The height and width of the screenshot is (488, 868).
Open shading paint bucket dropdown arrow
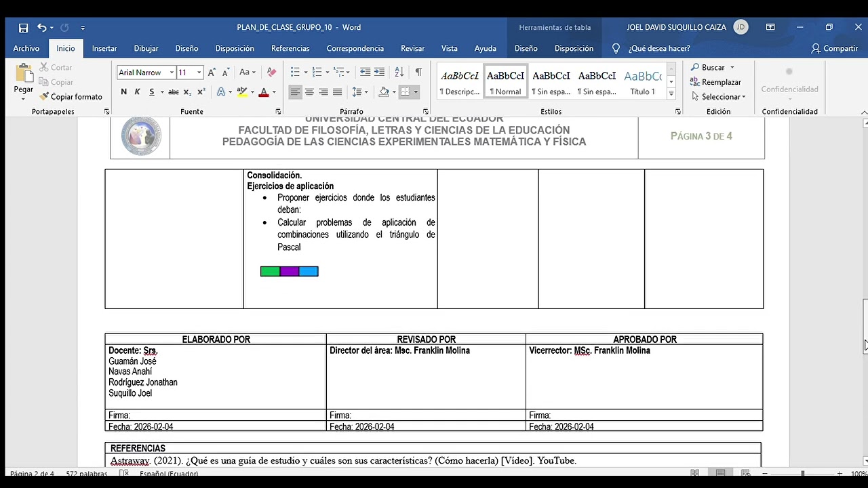pyautogui.click(x=393, y=92)
